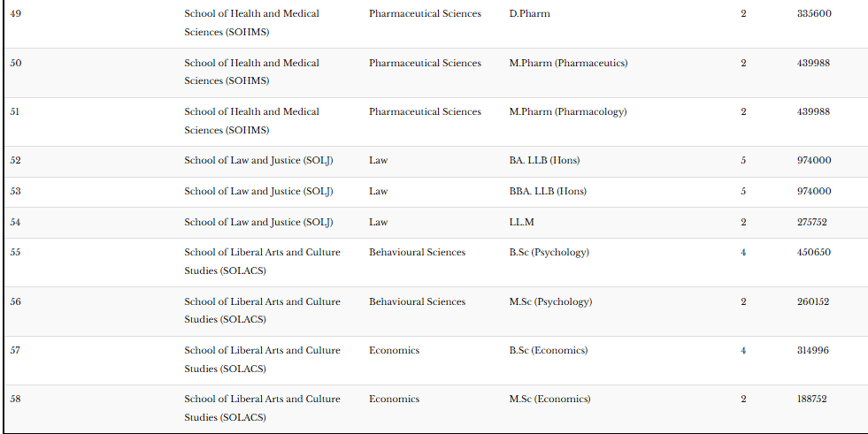Click Behavioural Sciences in row 55
The image size is (868, 434).
tap(417, 252)
